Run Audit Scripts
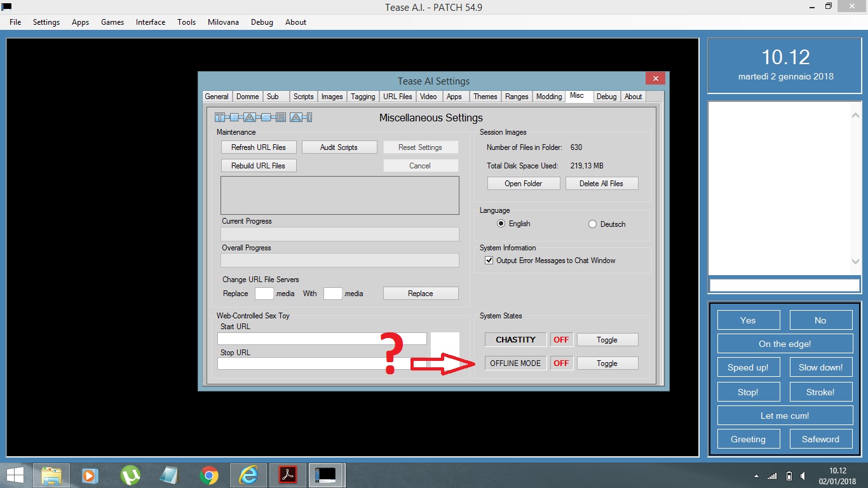Image resolution: width=868 pixels, height=488 pixels. (339, 147)
